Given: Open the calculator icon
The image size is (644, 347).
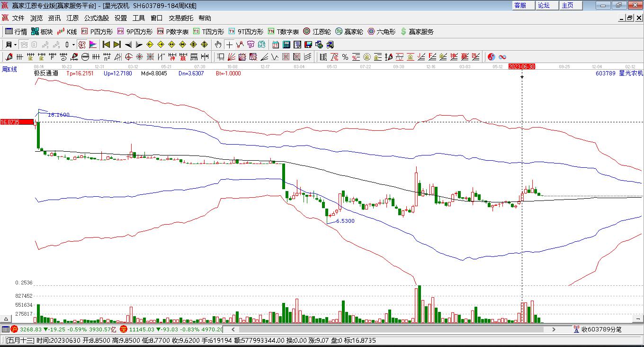Looking at the screenshot, I should pos(286,45).
